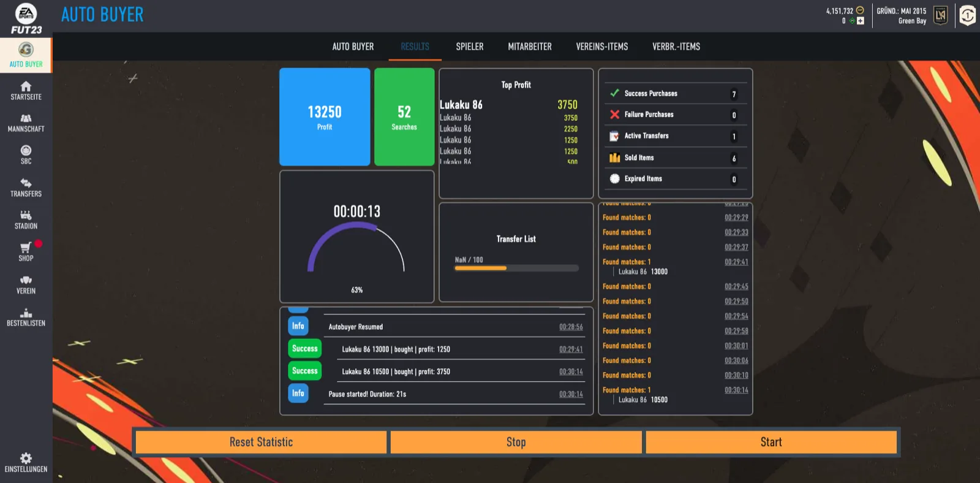Click the 63% countdown gauge arc
The width and height of the screenshot is (980, 483).
coord(356,246)
